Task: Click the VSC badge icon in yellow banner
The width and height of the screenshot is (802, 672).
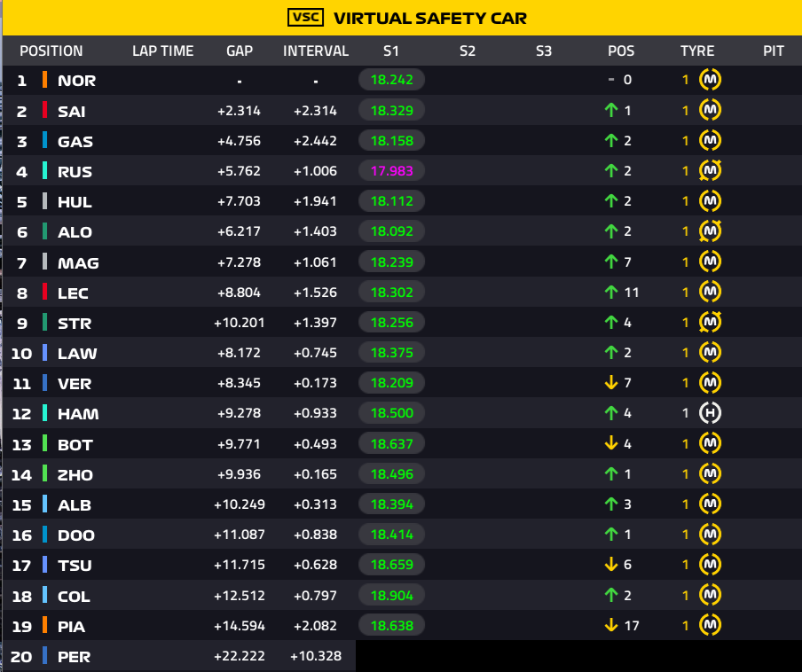Action: 306,18
